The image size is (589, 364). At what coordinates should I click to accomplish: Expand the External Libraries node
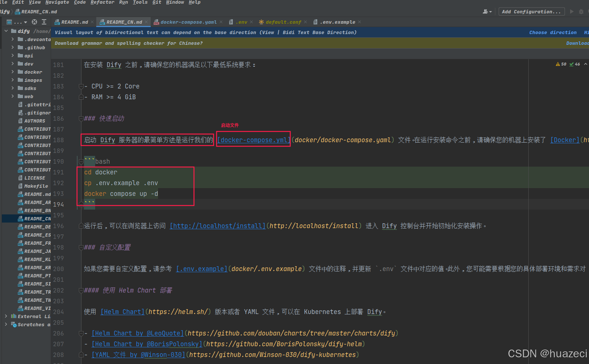point(6,316)
